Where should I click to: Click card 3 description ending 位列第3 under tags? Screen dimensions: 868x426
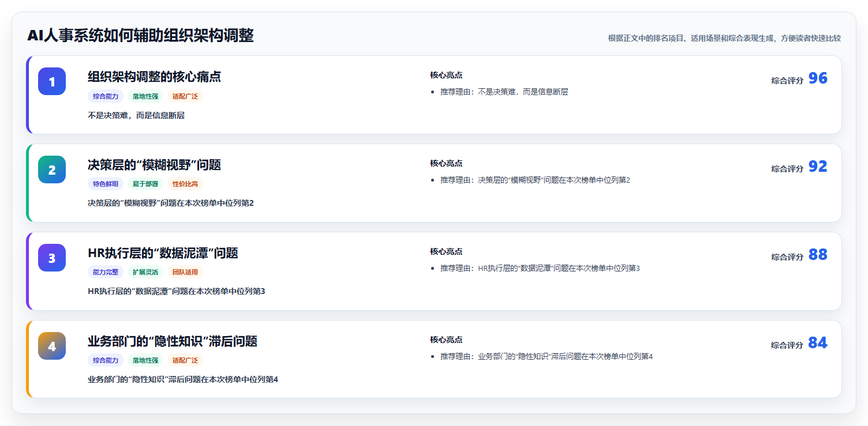[x=177, y=292]
